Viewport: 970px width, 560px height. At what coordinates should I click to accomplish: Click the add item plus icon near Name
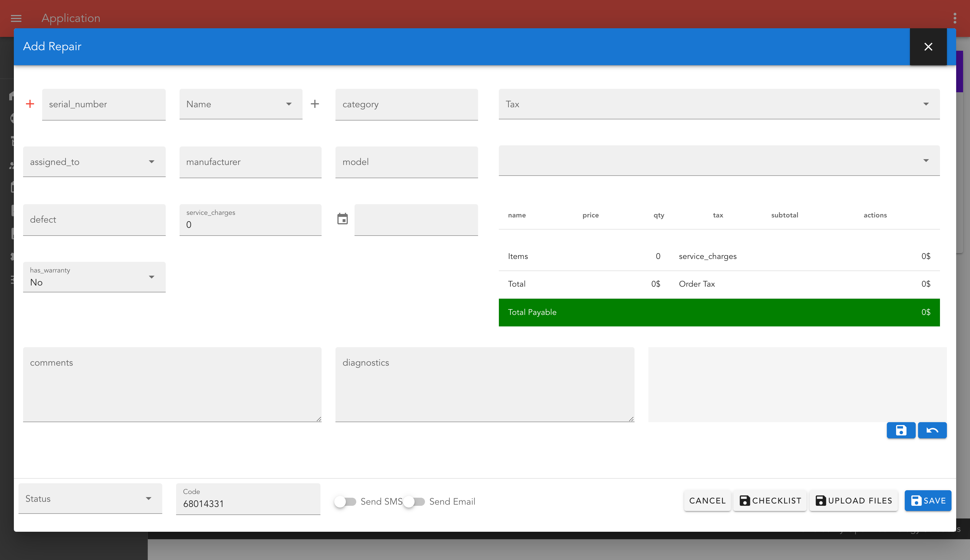[315, 104]
